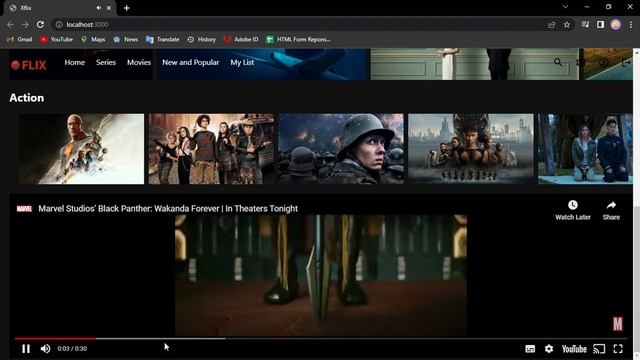The image size is (640, 360).
Task: Click the site information icon in the address bar
Action: pyautogui.click(x=59, y=24)
